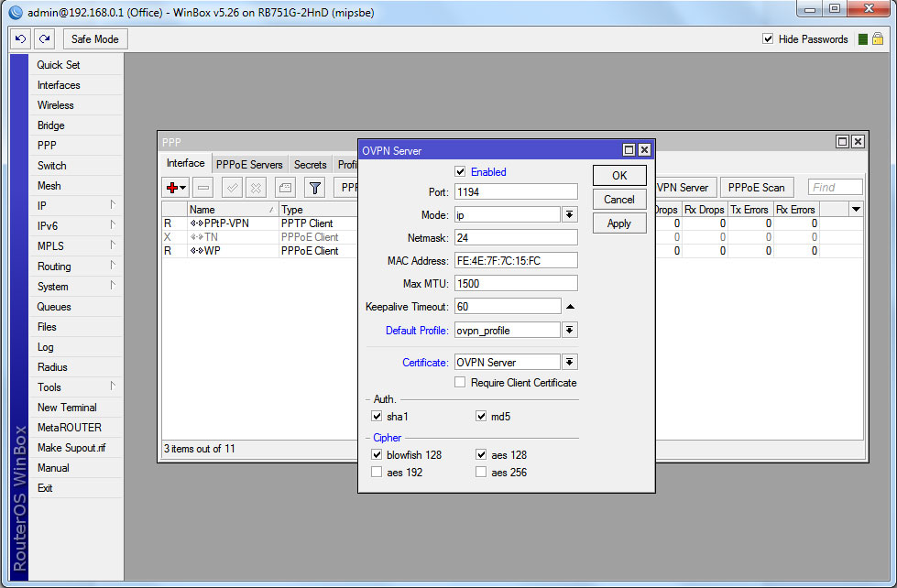This screenshot has height=588, width=897.
Task: Click into the Port input field
Action: click(515, 191)
